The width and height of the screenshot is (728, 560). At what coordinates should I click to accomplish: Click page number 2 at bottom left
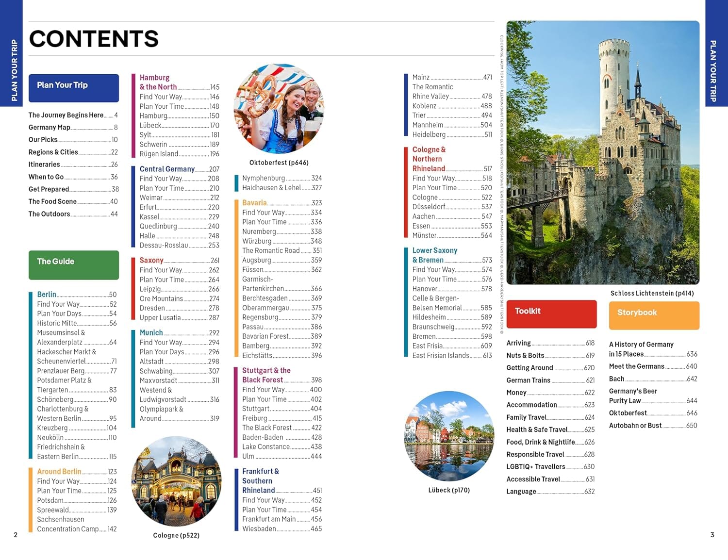point(16,535)
